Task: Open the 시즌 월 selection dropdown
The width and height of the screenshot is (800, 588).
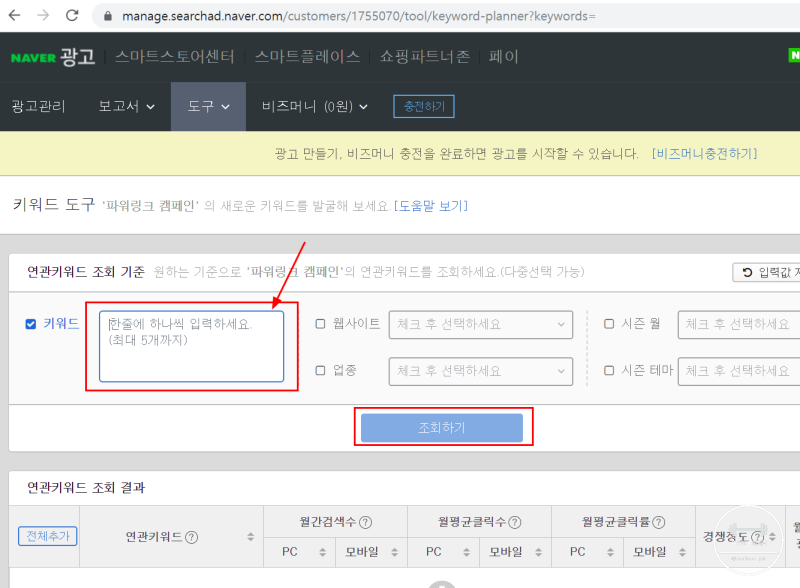Action: click(x=739, y=325)
